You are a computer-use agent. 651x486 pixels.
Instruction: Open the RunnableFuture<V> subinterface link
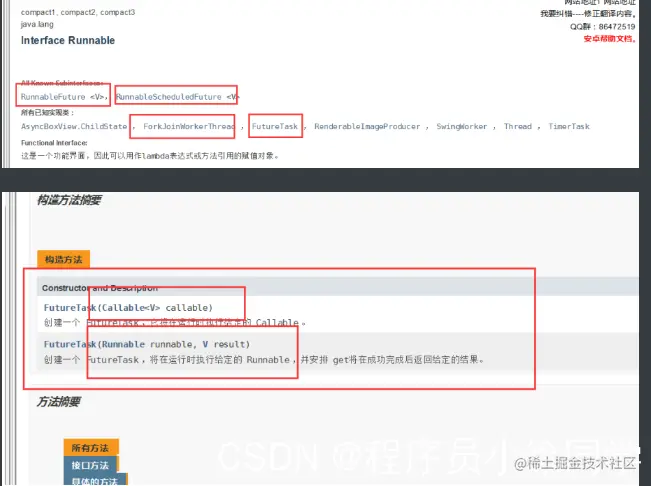(63, 97)
